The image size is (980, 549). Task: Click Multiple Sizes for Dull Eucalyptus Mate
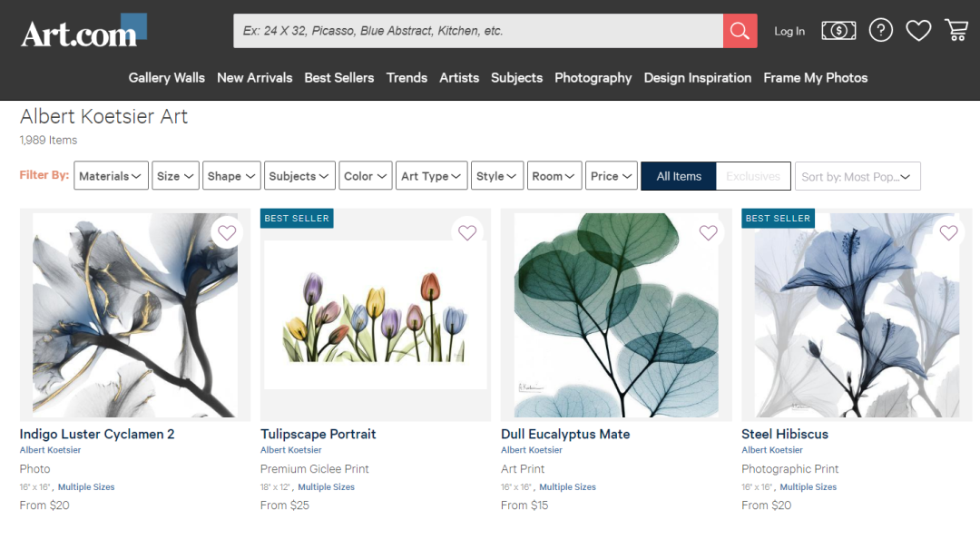(x=567, y=487)
